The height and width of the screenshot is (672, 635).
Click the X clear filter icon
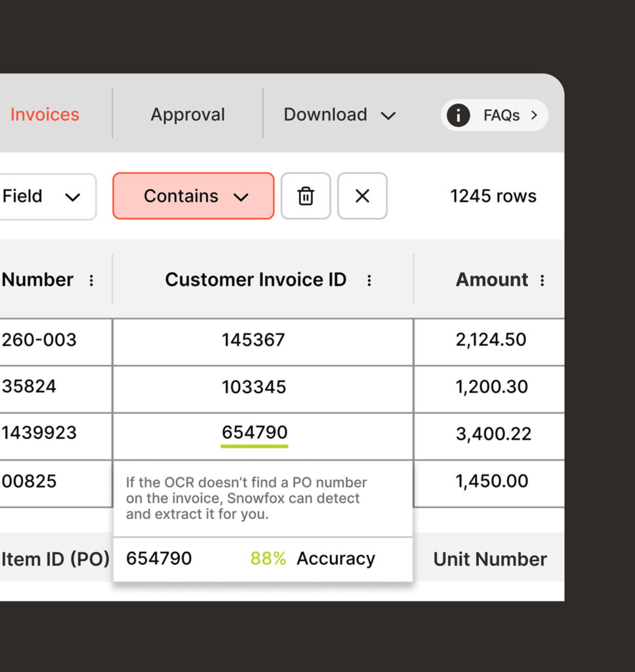[x=362, y=196]
